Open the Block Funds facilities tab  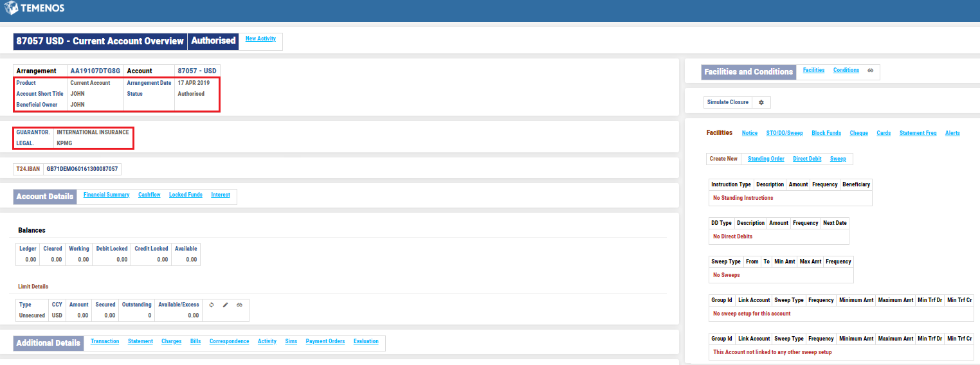[826, 133]
